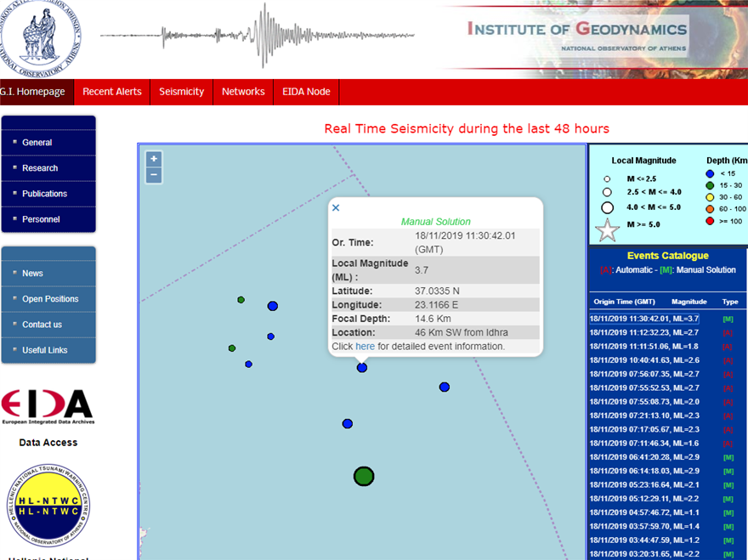Image resolution: width=748 pixels, height=560 pixels.
Task: Open the Seismicity menu item
Action: click(181, 92)
